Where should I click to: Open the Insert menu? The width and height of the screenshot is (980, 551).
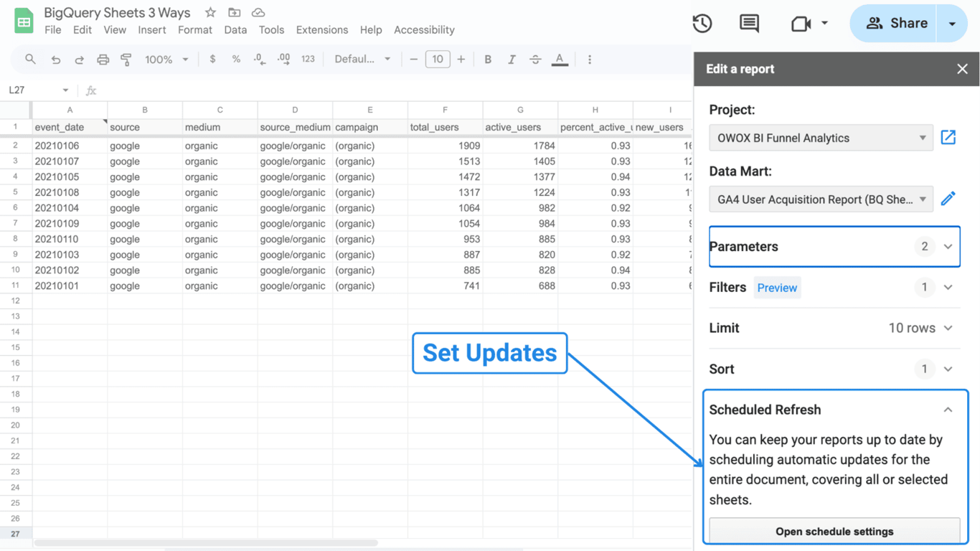[152, 30]
